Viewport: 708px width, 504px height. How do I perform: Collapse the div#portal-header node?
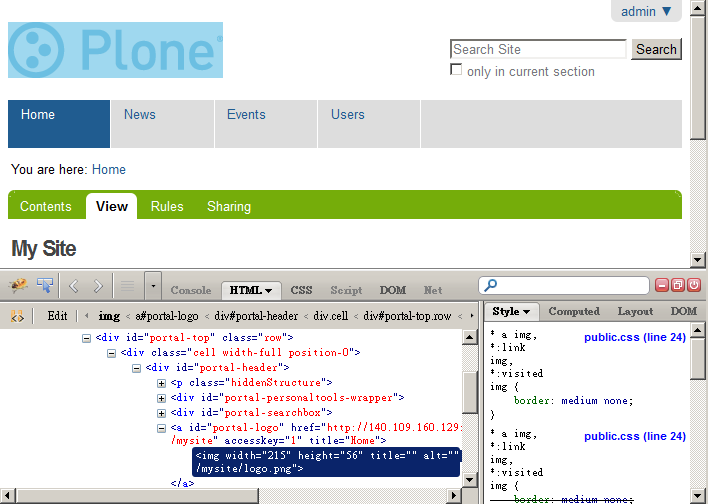[136, 368]
